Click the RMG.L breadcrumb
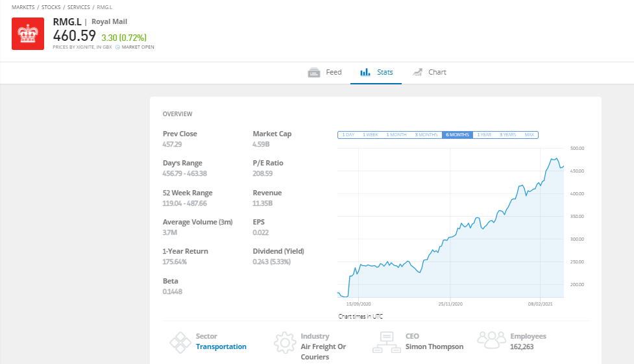This screenshot has width=634, height=364. point(104,7)
